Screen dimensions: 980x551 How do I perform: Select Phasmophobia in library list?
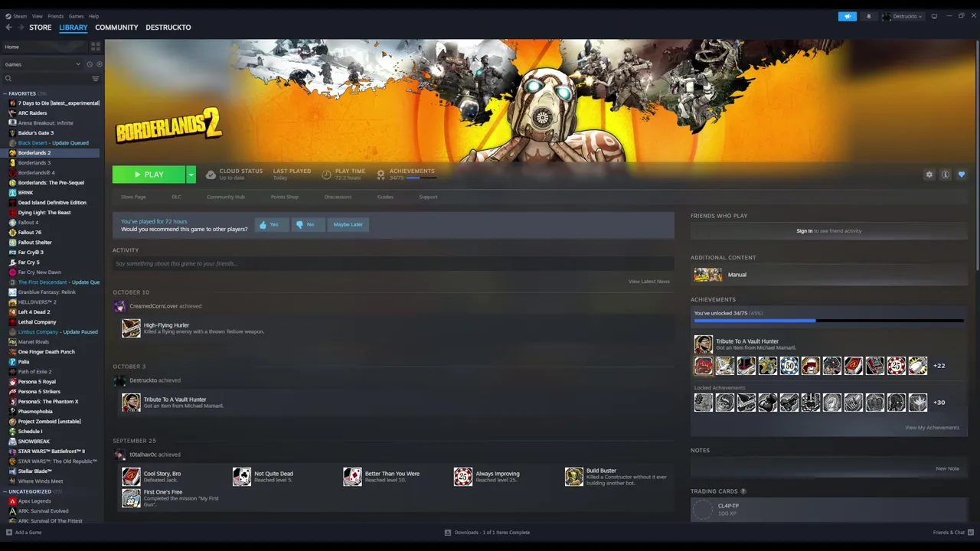(35, 412)
